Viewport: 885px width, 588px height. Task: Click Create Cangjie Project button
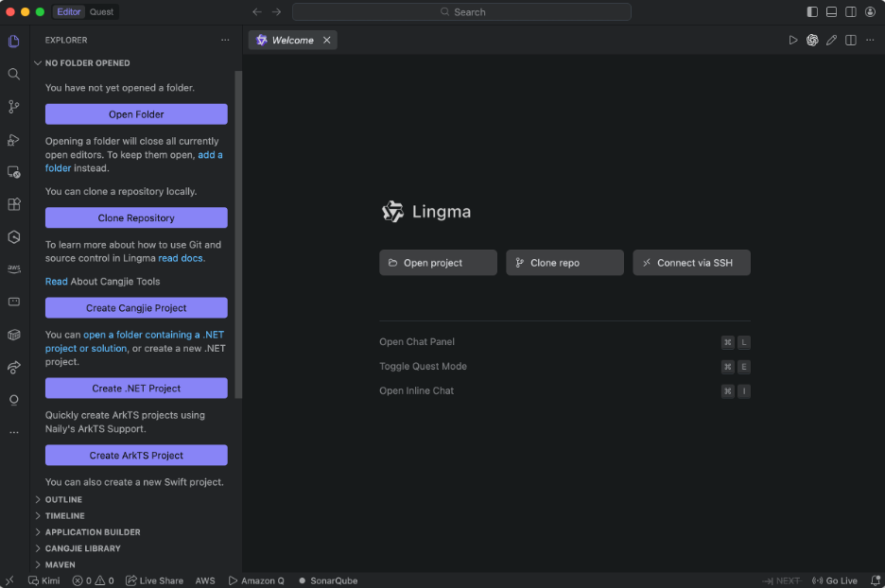136,308
